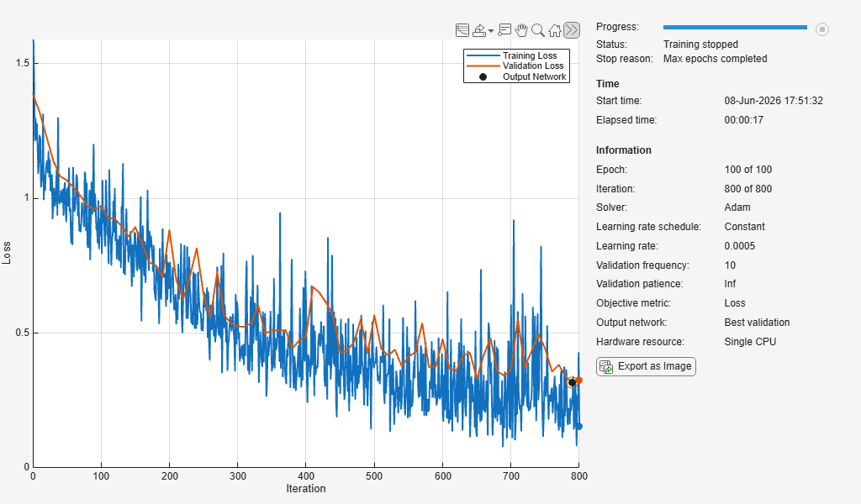This screenshot has width=861, height=504.
Task: Restore view with the home icon
Action: (x=555, y=30)
